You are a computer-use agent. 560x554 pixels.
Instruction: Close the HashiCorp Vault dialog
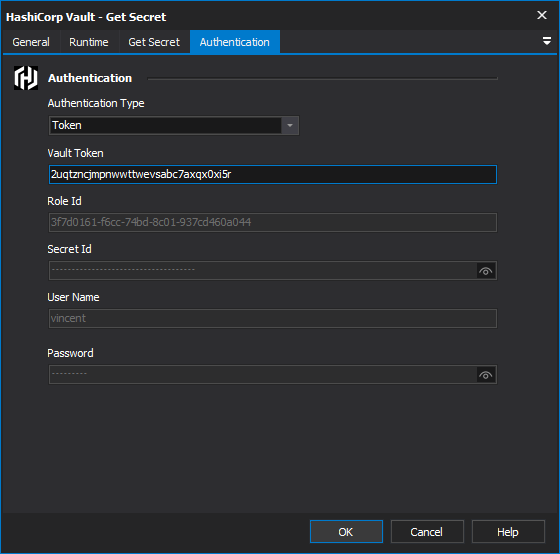[x=542, y=15]
